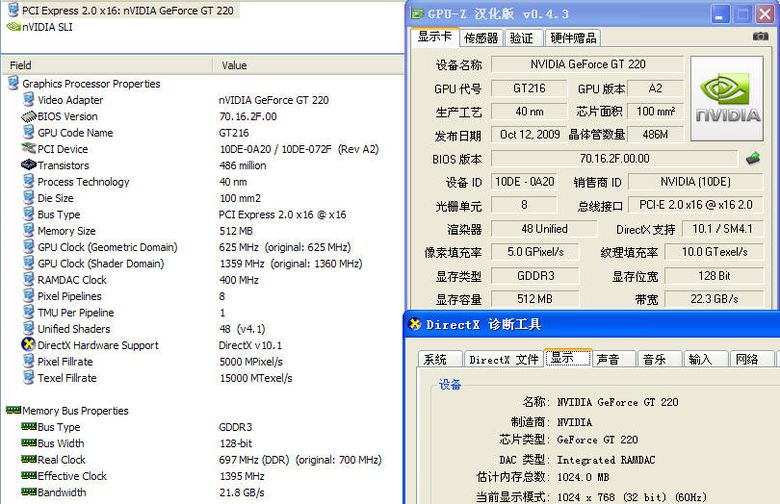Click the Graphics Processor Properties section icon
The height and width of the screenshot is (504, 780).
(13, 83)
